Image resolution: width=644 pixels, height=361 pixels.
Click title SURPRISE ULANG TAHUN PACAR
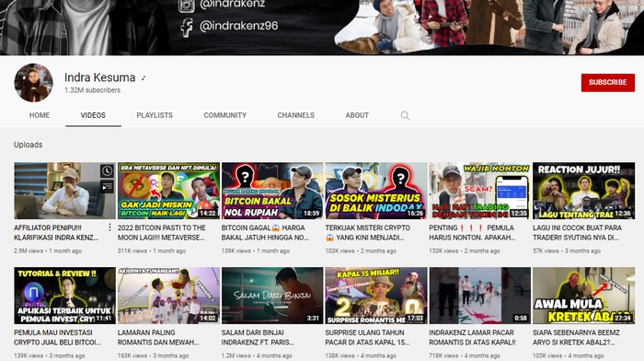click(x=367, y=338)
